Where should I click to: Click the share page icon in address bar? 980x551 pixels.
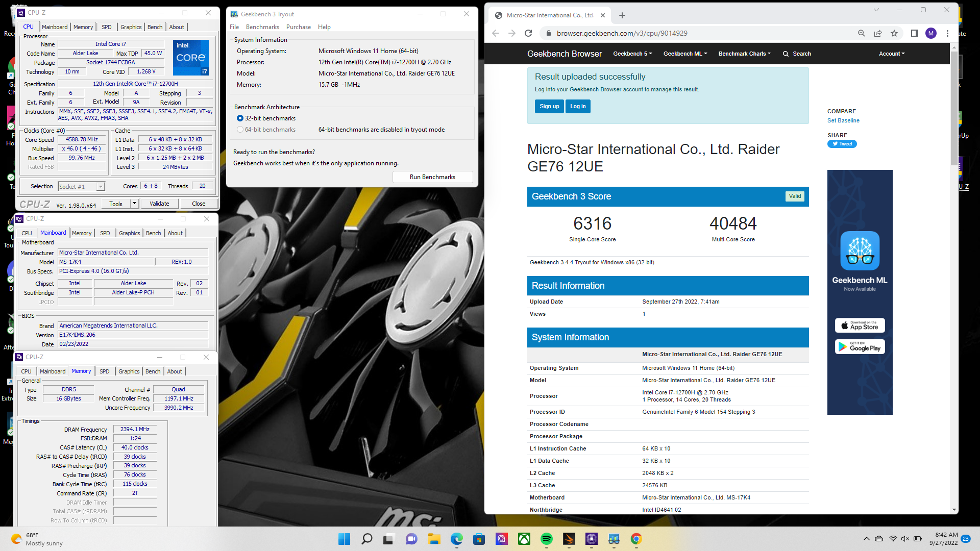point(878,33)
